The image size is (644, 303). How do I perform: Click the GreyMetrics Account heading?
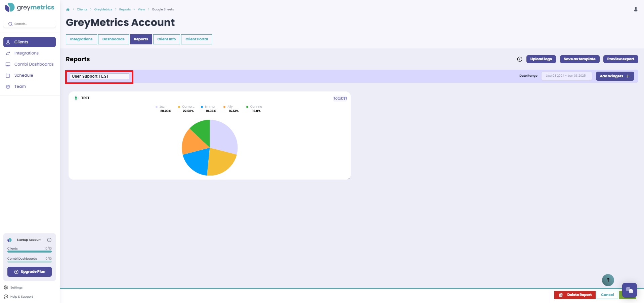(x=120, y=23)
